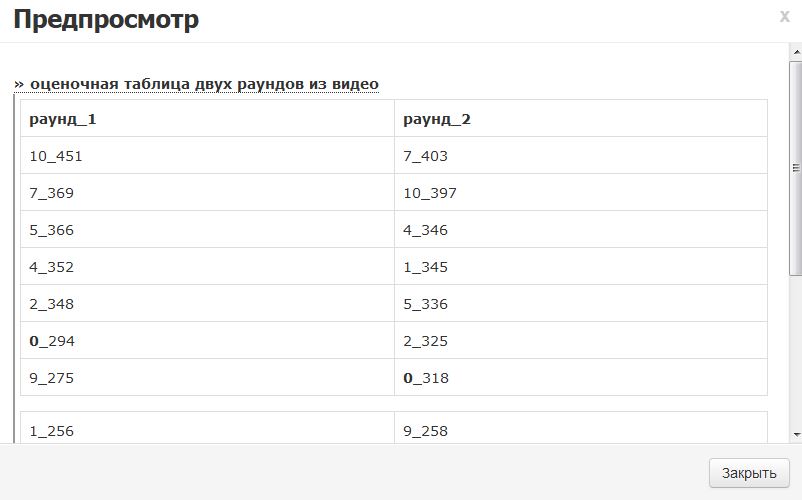This screenshot has height=500, width=802.
Task: Select the 1_345 cell
Action: 580,267
